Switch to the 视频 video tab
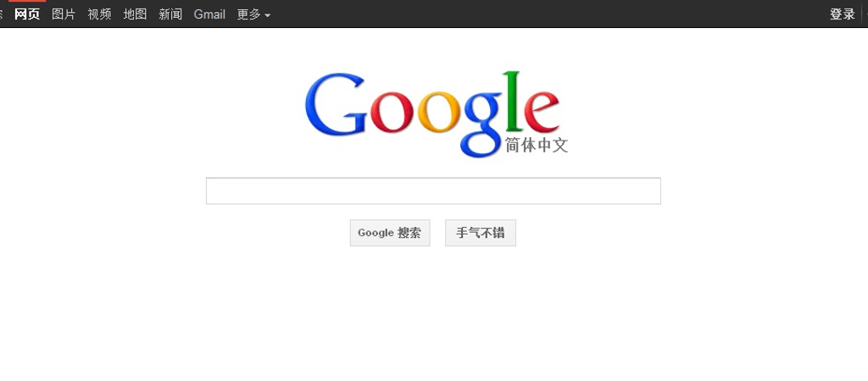868x381 pixels. pos(99,14)
